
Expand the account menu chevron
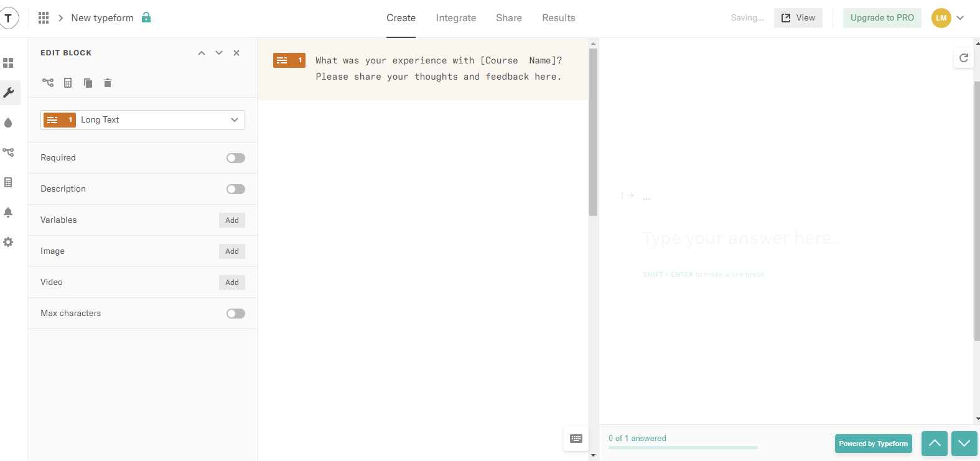tap(960, 18)
